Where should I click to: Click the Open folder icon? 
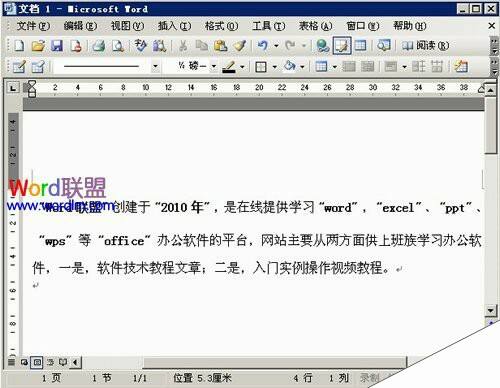coord(38,46)
